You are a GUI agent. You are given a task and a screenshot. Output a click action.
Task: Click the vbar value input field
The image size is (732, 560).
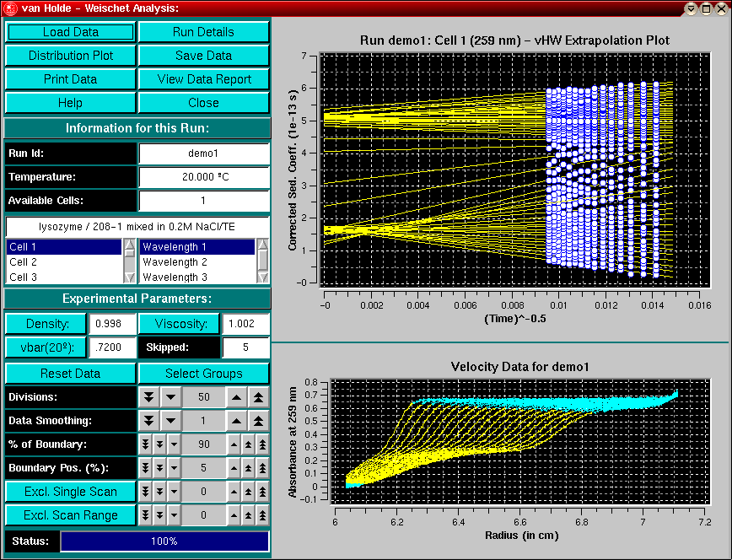[x=111, y=347]
